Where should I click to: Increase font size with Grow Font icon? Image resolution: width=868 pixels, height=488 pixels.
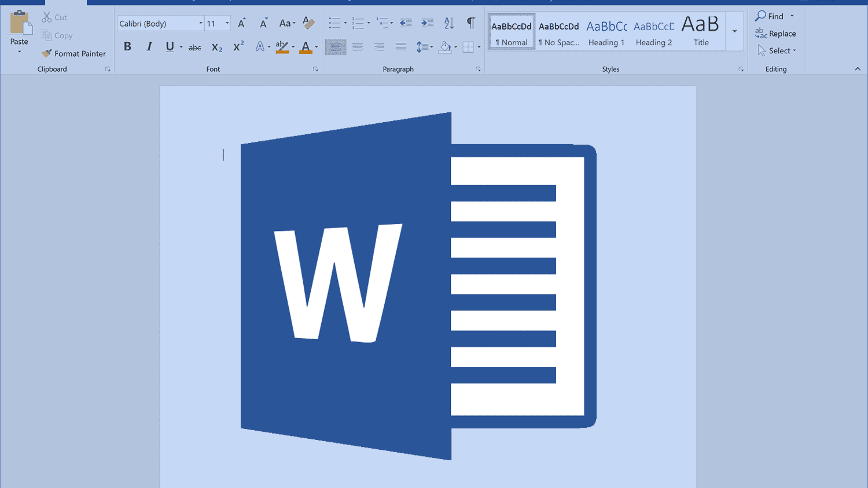point(242,23)
